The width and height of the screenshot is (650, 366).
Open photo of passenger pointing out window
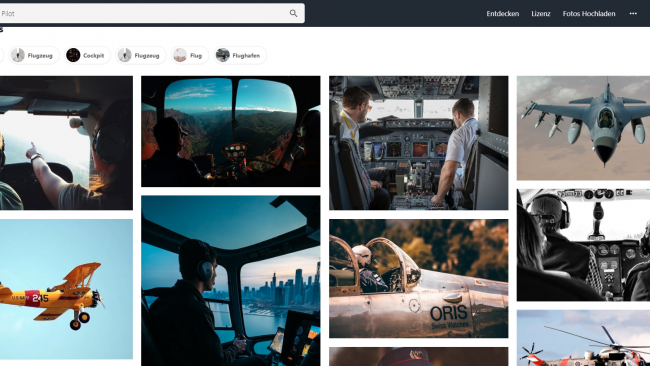tap(66, 143)
